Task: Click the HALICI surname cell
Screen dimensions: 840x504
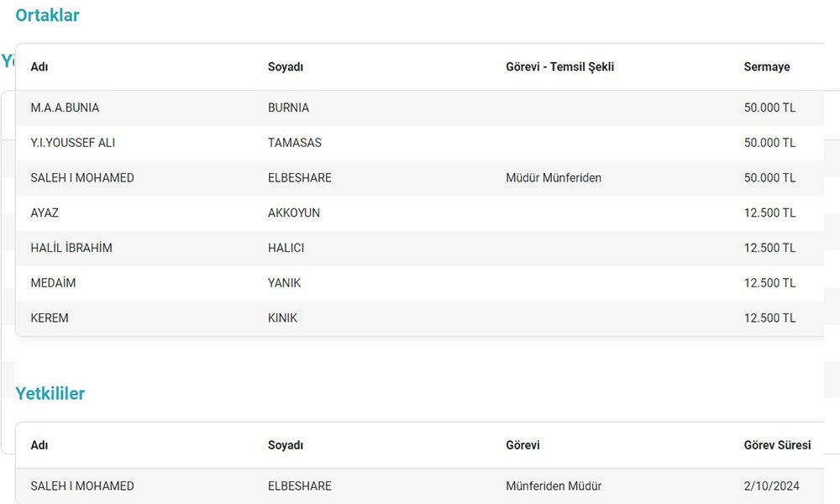Action: point(286,249)
